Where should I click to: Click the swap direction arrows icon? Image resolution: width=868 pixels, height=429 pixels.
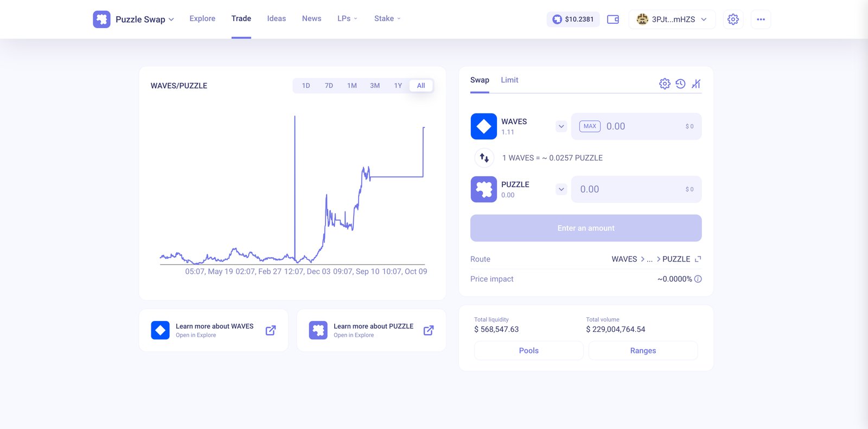click(484, 158)
